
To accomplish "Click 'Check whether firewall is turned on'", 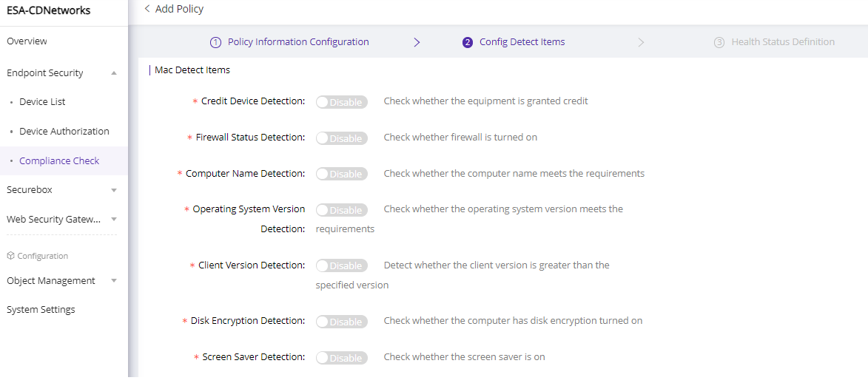I will click(x=460, y=137).
